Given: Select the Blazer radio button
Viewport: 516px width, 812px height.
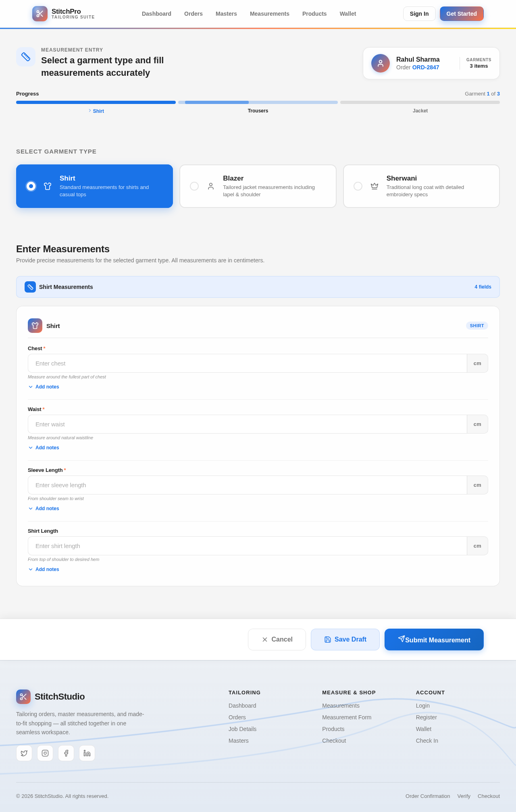Looking at the screenshot, I should tap(194, 186).
